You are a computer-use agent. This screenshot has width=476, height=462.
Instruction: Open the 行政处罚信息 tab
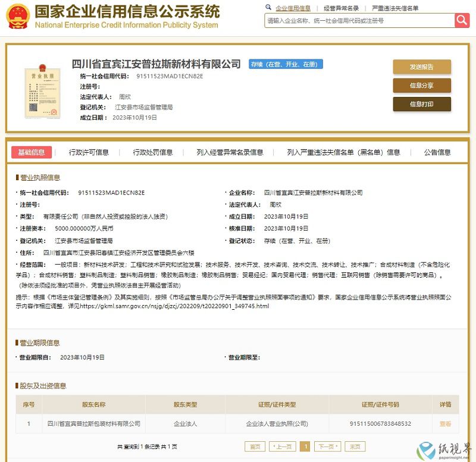(x=153, y=152)
